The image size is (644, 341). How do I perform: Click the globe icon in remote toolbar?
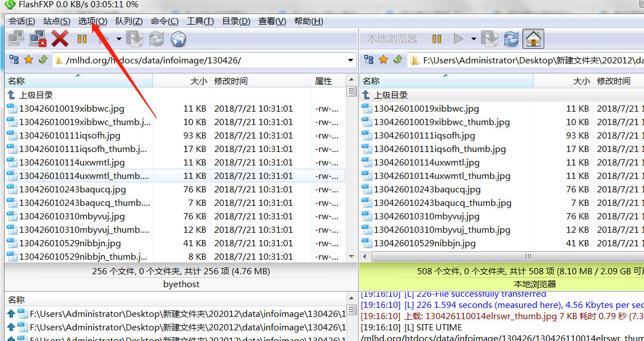(178, 39)
